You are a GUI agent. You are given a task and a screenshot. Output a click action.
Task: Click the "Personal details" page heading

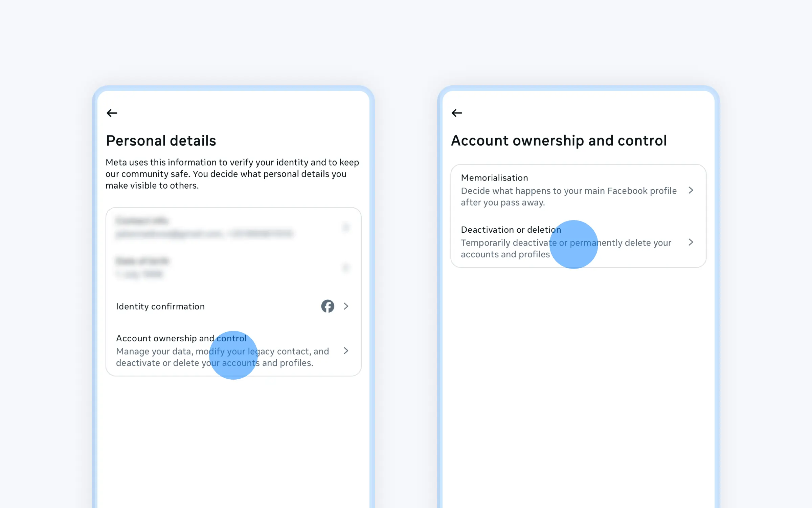161,141
